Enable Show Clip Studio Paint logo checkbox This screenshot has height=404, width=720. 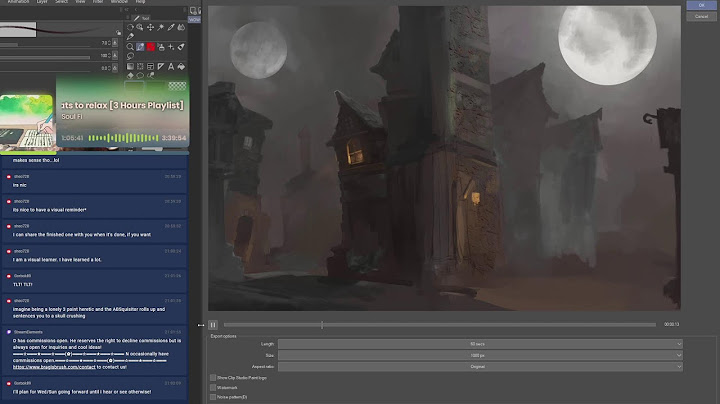coord(213,378)
